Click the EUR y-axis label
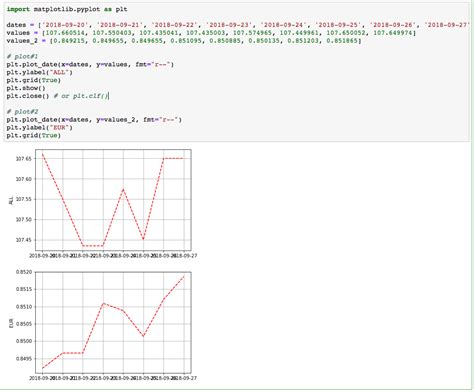Viewport: 474px width, 392px height. tap(11, 323)
